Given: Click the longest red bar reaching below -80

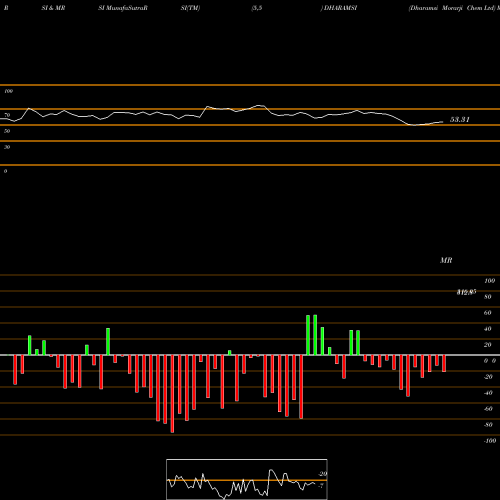Looking at the screenshot, I should (x=172, y=394).
